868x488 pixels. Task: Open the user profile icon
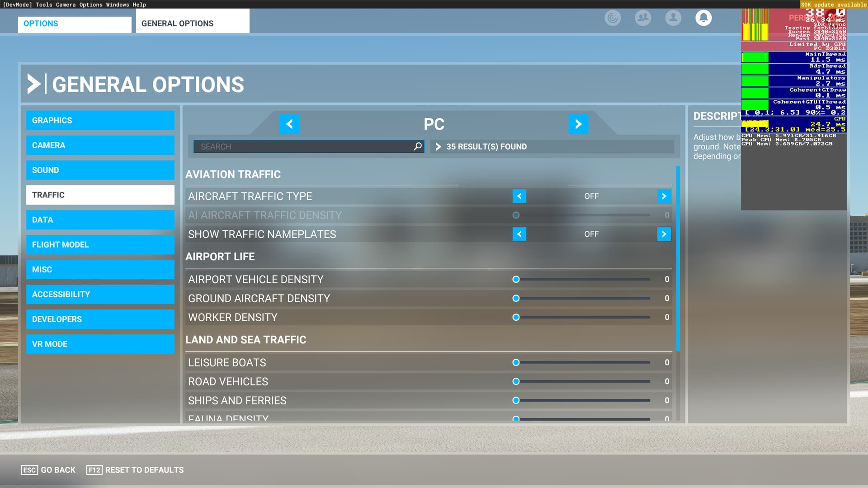(x=673, y=18)
